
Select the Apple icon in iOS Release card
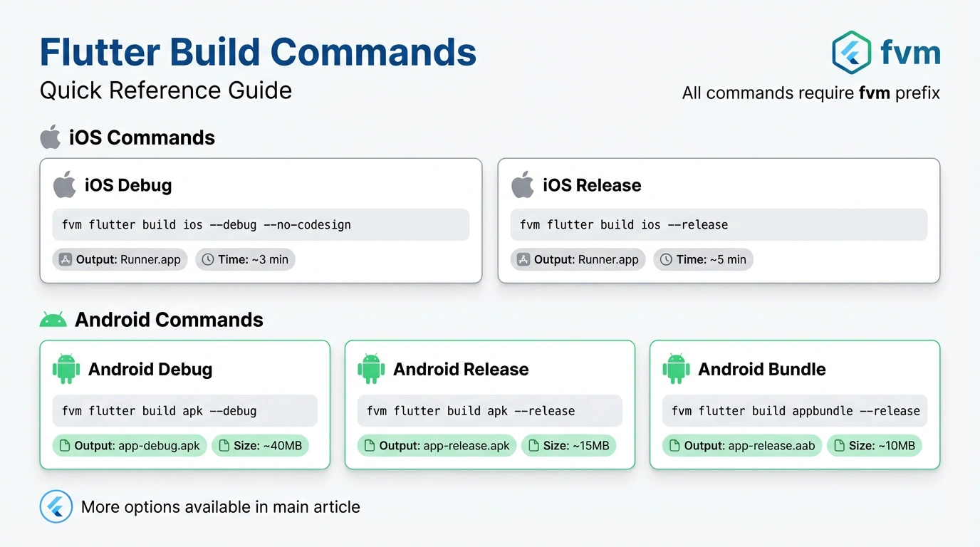click(x=523, y=184)
